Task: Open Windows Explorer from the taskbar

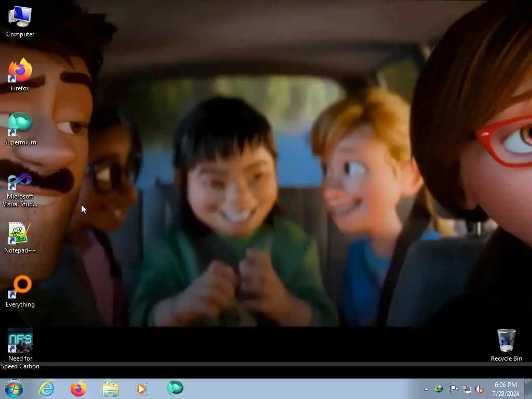Action: [111, 389]
